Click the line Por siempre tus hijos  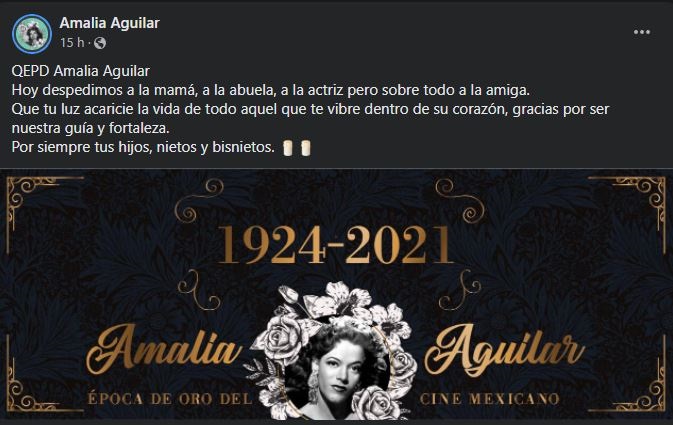pyautogui.click(x=143, y=147)
